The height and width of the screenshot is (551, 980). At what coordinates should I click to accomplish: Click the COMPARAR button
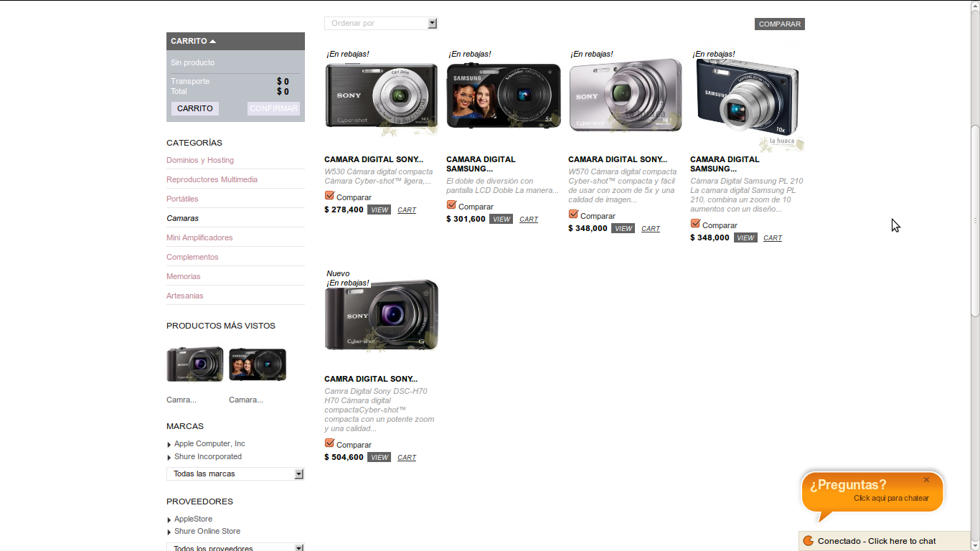click(780, 24)
